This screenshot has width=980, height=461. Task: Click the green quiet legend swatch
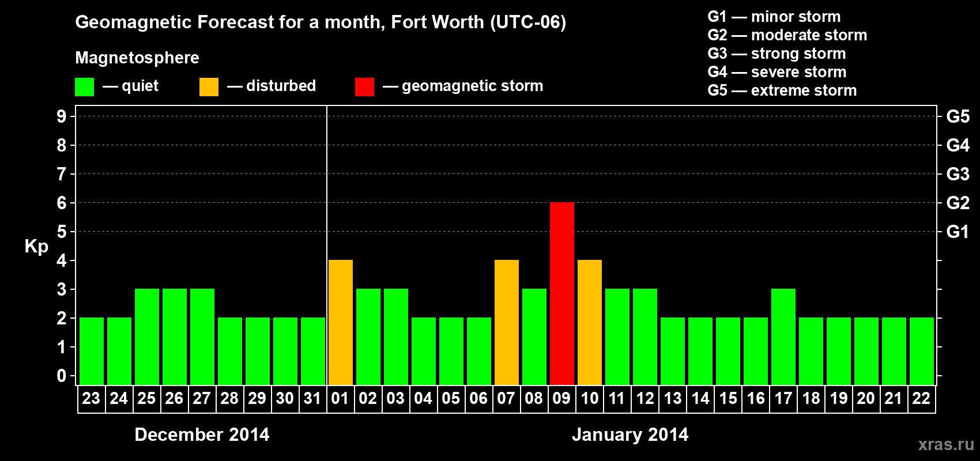coord(85,87)
